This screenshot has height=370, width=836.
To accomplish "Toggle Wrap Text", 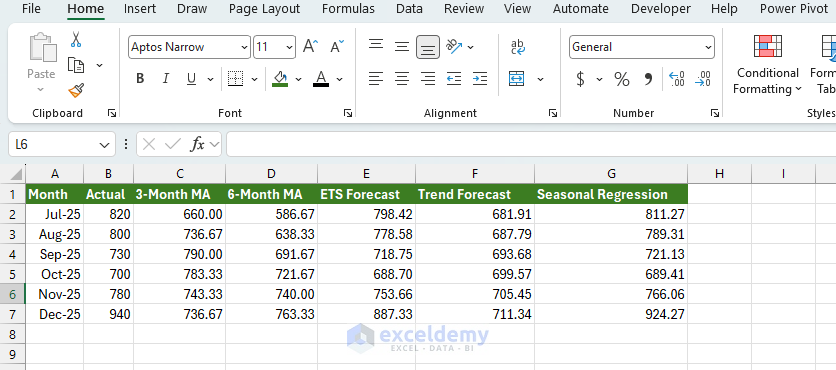I will (x=518, y=47).
